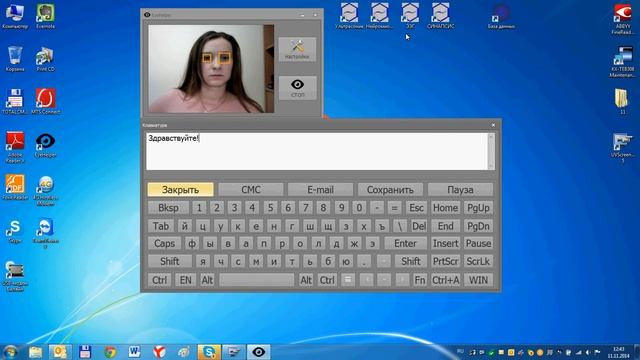Viewport: 640px width, 360px height.
Task: Click the Insert key
Action: coord(445,244)
